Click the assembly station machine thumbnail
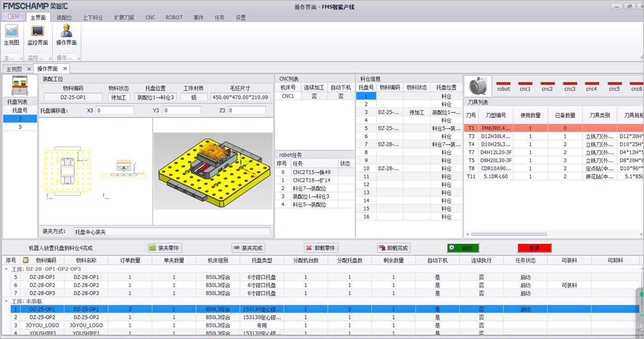Image resolution: width=644 pixels, height=339 pixels. [19, 86]
